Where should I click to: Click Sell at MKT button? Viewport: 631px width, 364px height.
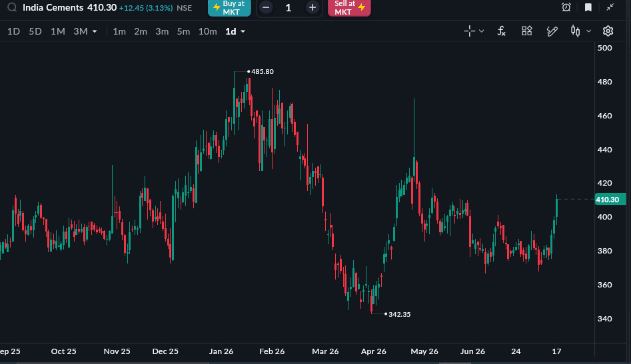pos(349,7)
